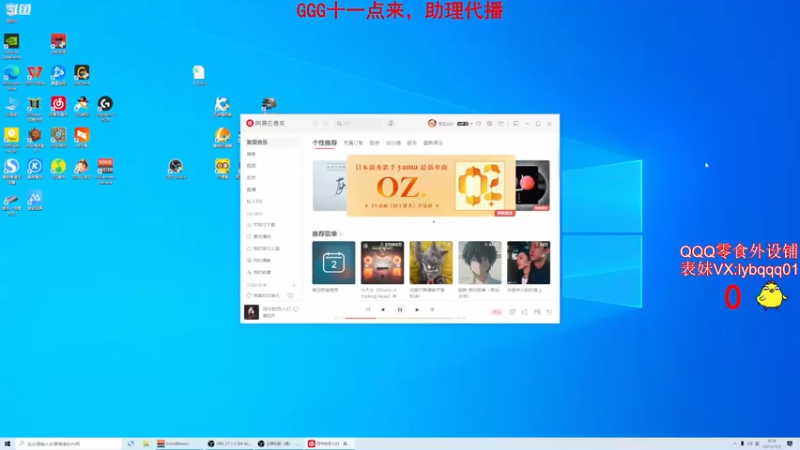Switch to the 专属定制 tab
800x450 pixels.
click(353, 143)
